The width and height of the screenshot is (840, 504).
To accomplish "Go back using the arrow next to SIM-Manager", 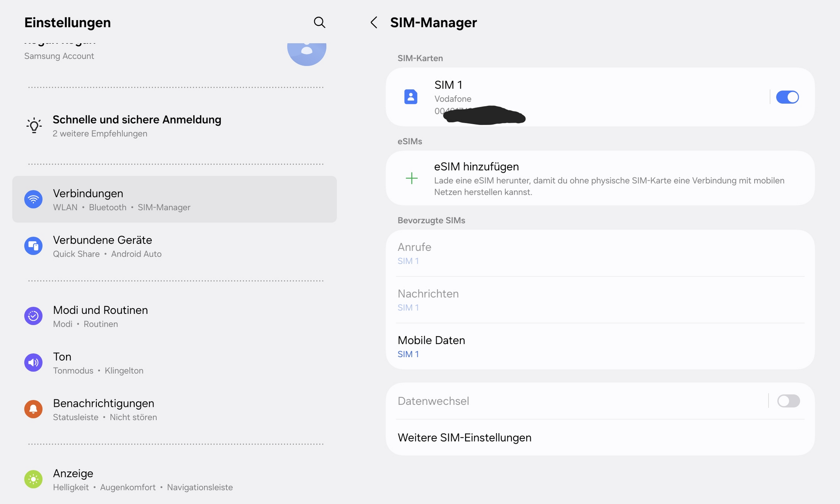I will pyautogui.click(x=374, y=22).
